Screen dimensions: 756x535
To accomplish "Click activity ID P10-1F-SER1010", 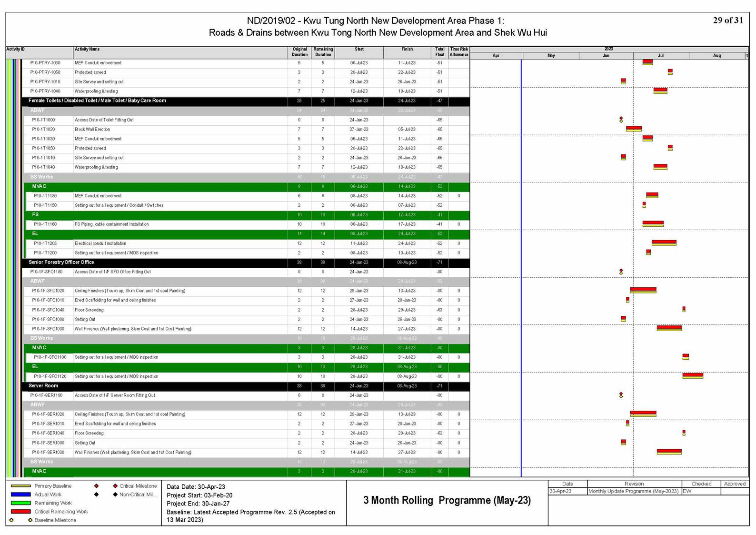I will (x=48, y=424).
